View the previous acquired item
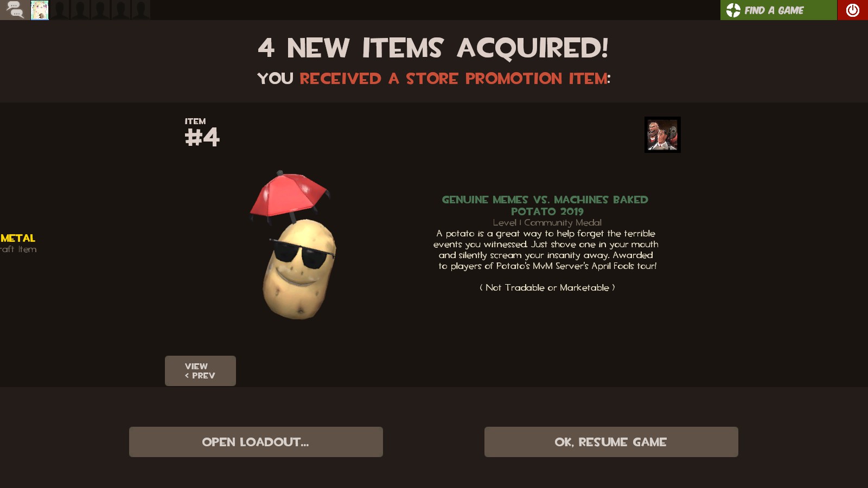Screen dimensions: 868x488 (x=200, y=371)
